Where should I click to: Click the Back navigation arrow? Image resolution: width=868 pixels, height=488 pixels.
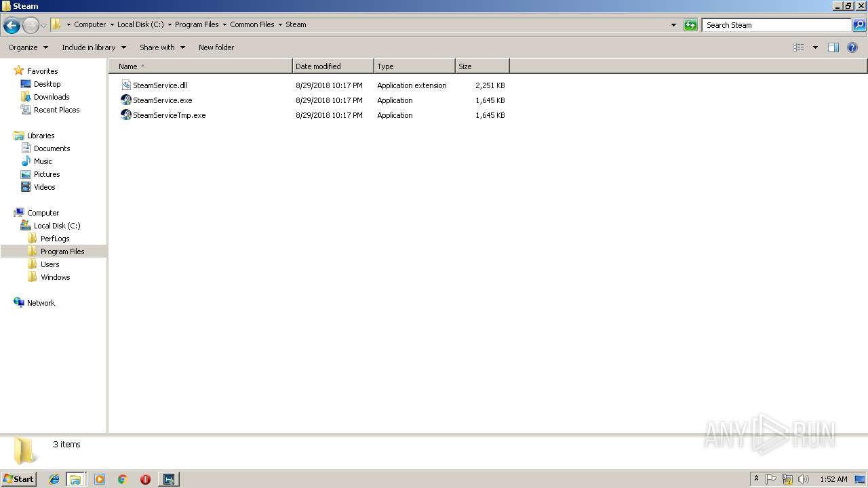pos(12,26)
